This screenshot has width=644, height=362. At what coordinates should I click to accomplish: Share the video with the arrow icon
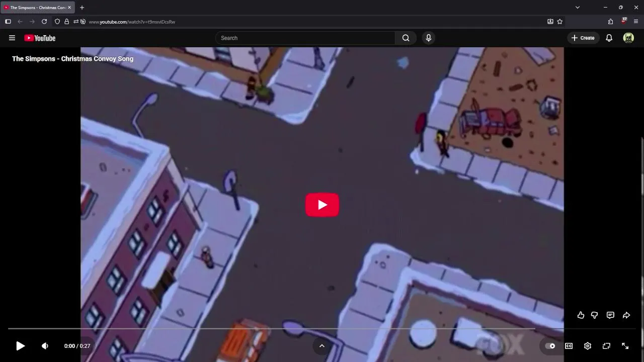[x=626, y=315]
